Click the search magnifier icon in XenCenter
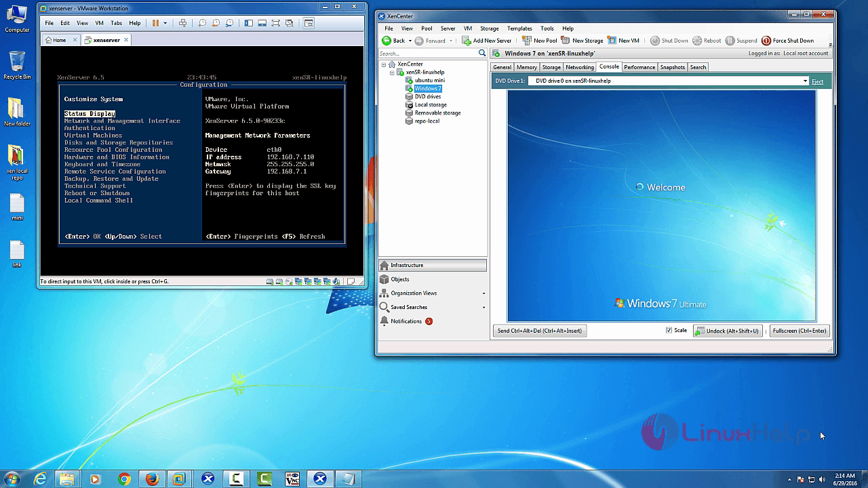The width and height of the screenshot is (868, 488). [482, 53]
